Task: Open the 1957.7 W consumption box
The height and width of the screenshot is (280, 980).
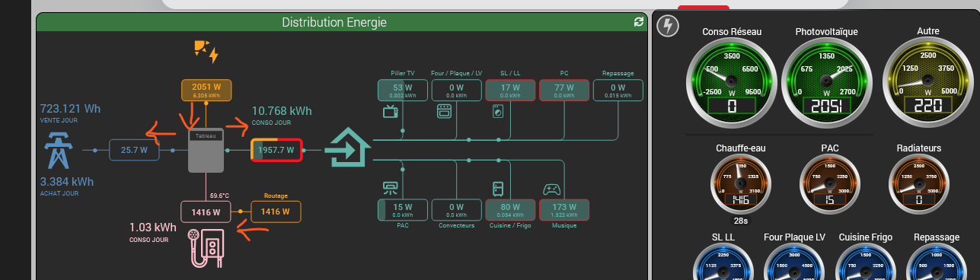Action: point(277,150)
